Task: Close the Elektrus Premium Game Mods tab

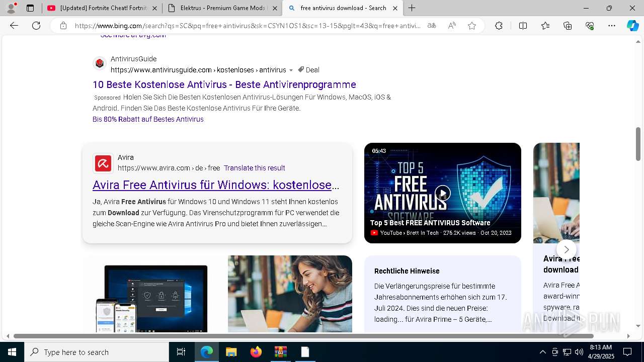Action: pos(275,8)
